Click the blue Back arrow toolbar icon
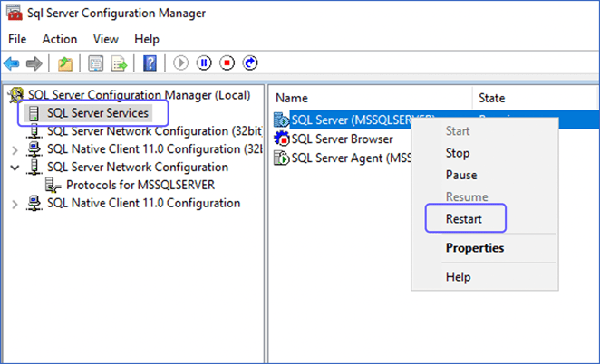 [x=12, y=63]
